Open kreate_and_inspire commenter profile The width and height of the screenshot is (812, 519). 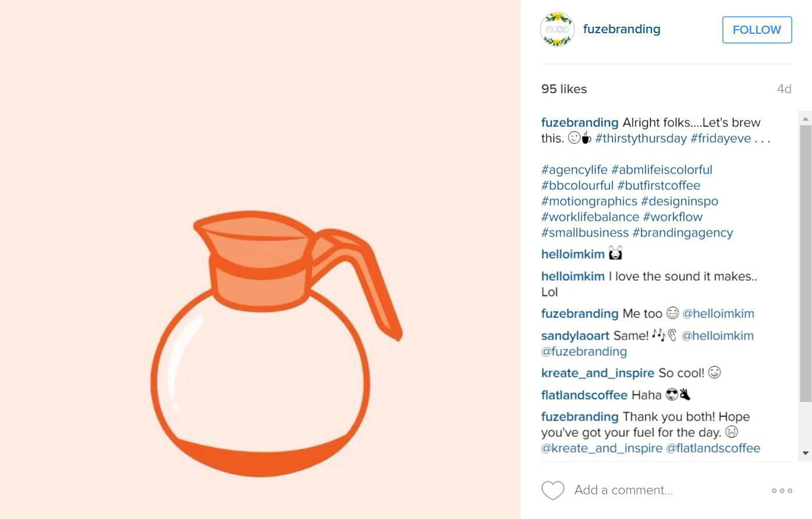point(598,373)
